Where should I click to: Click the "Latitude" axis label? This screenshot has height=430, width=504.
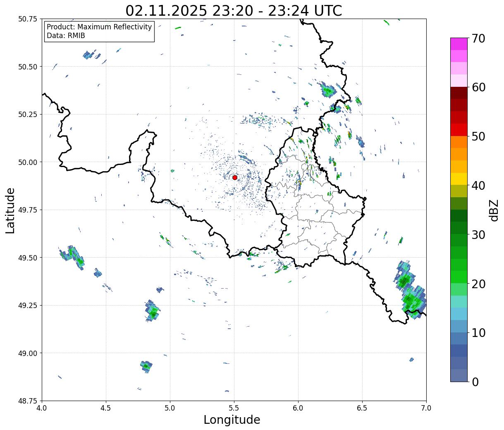click(10, 210)
